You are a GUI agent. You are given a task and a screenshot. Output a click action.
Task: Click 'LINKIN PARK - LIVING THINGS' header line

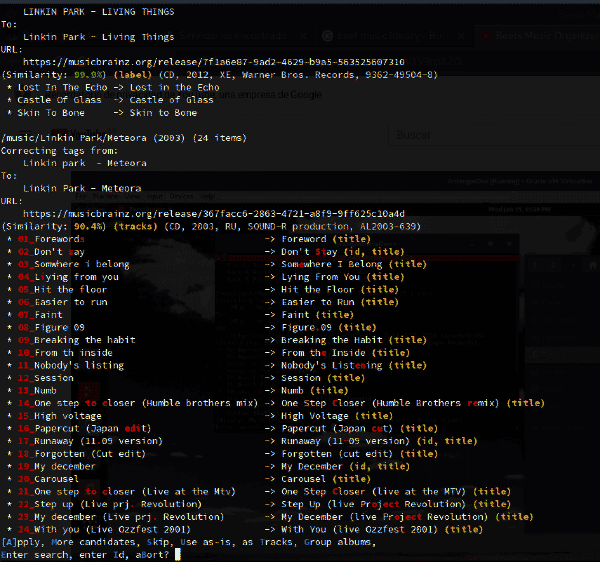[98, 11]
